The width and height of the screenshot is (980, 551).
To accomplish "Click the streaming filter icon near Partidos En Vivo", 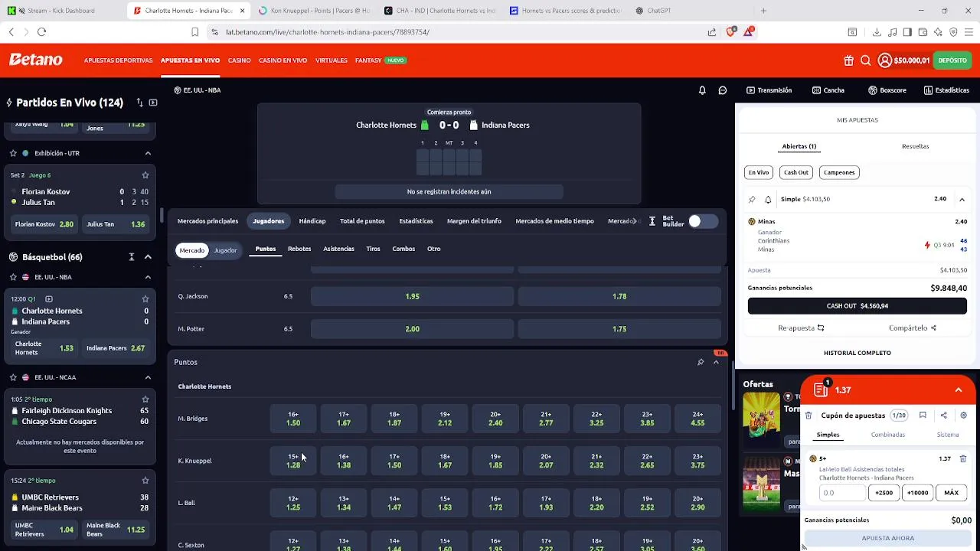I will coord(153,103).
